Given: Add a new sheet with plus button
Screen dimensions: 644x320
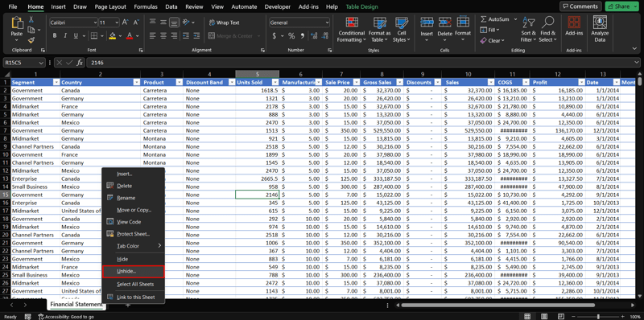Looking at the screenshot, I should click(128, 305).
